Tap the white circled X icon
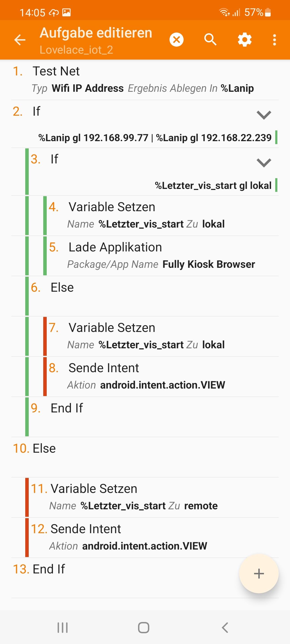 click(x=176, y=40)
